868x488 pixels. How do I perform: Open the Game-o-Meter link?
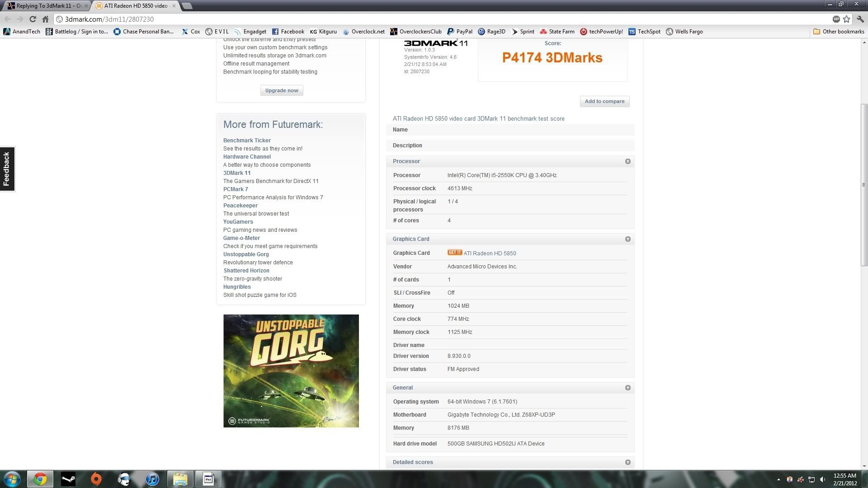[x=241, y=238]
